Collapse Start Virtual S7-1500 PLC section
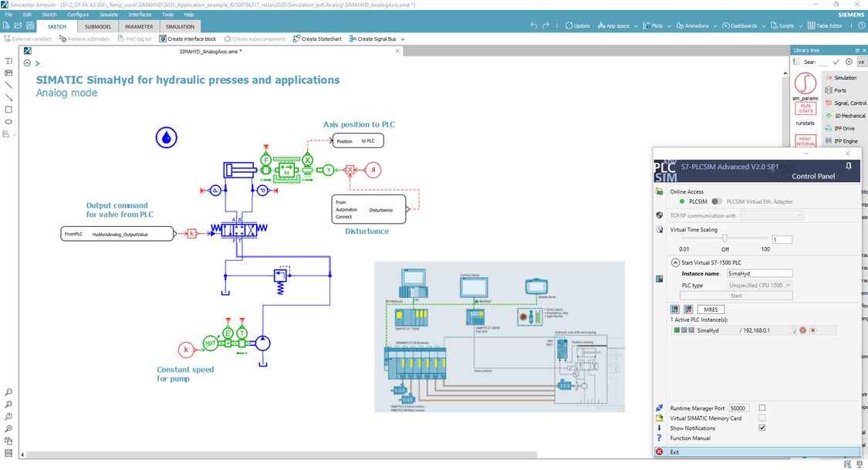This screenshot has height=470, width=868. pyautogui.click(x=675, y=262)
